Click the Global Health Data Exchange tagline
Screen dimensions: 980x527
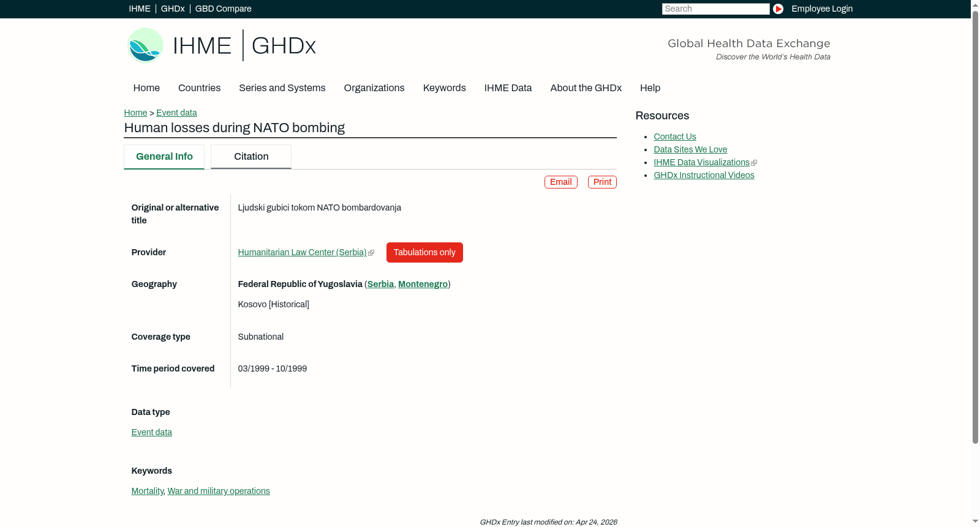[x=749, y=43]
